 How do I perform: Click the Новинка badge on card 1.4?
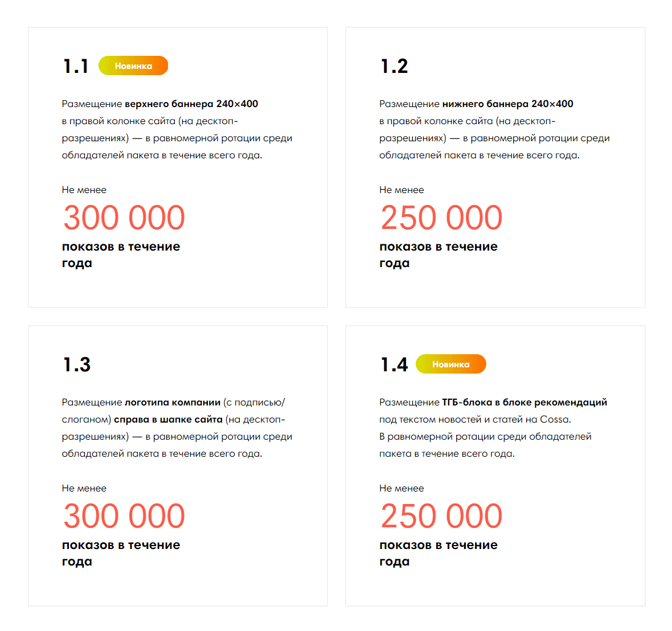(x=451, y=364)
